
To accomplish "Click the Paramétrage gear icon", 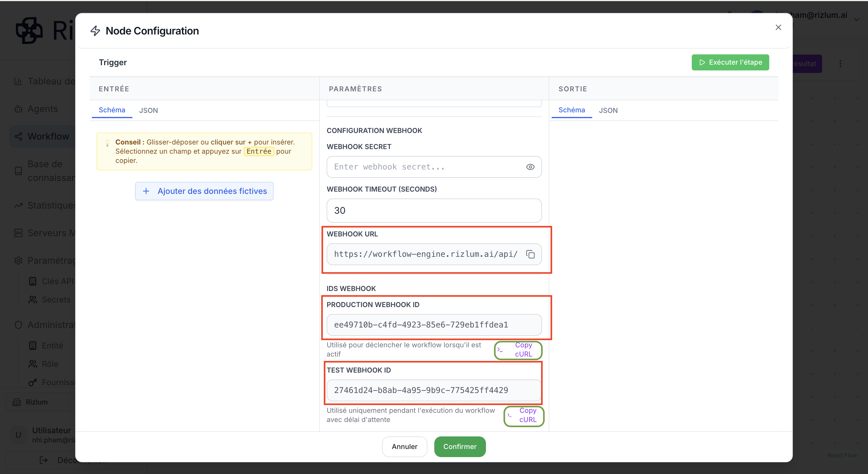I will tap(18, 261).
